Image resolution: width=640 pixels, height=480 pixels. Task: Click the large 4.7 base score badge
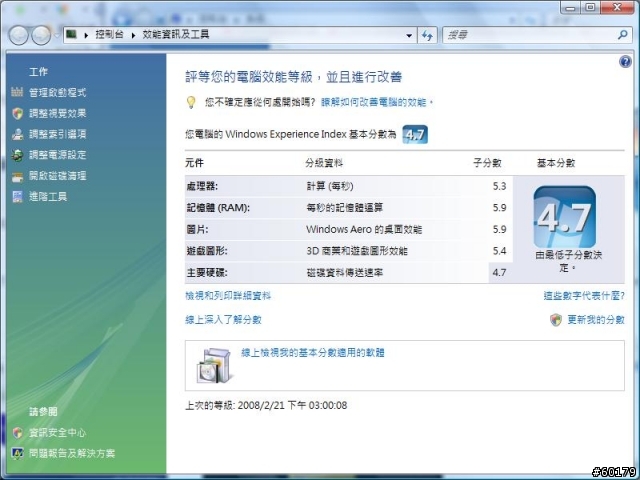pyautogui.click(x=564, y=216)
